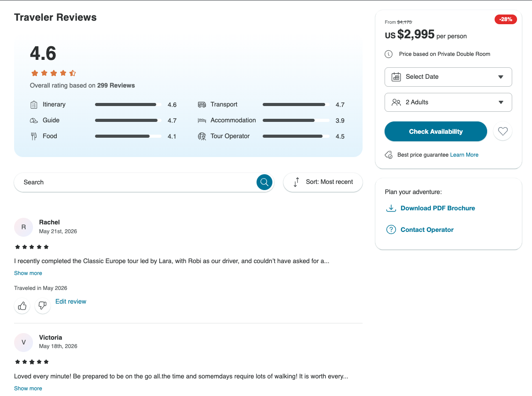
Task: Click the -28% discount badge
Action: click(x=506, y=19)
